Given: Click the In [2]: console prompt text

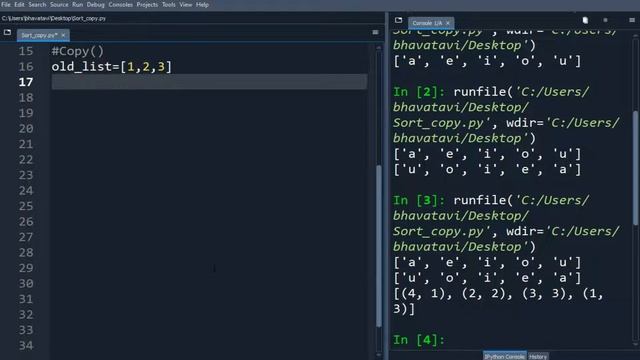Looking at the screenshot, I should click(419, 92).
